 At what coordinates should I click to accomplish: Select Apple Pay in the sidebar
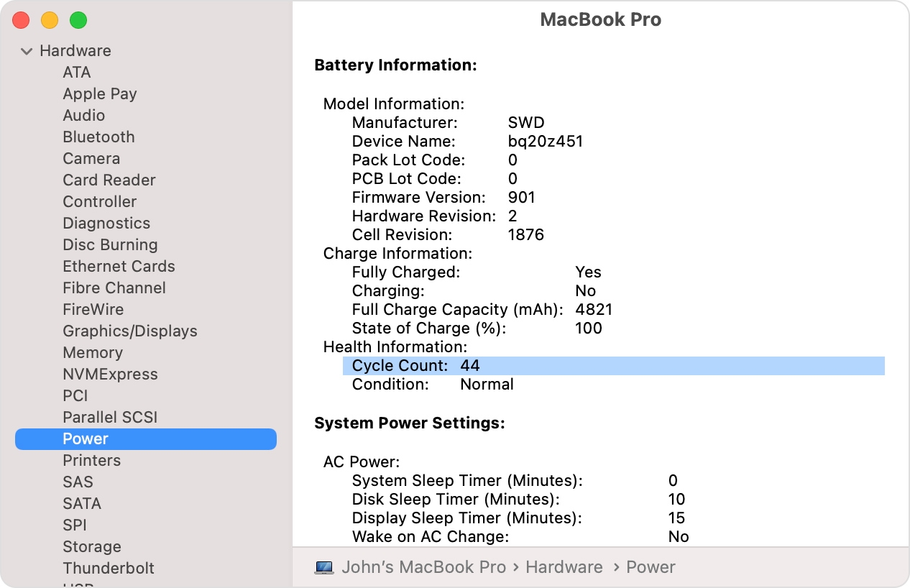click(100, 93)
